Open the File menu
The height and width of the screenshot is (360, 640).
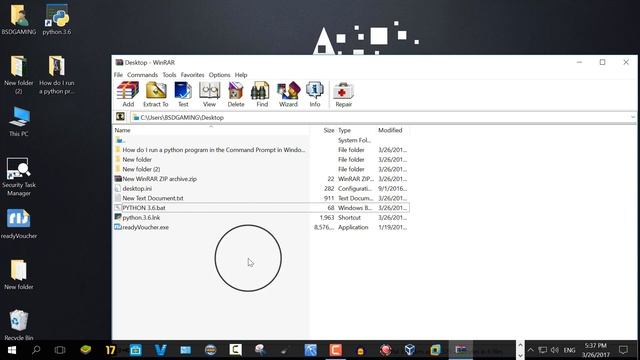click(x=118, y=75)
